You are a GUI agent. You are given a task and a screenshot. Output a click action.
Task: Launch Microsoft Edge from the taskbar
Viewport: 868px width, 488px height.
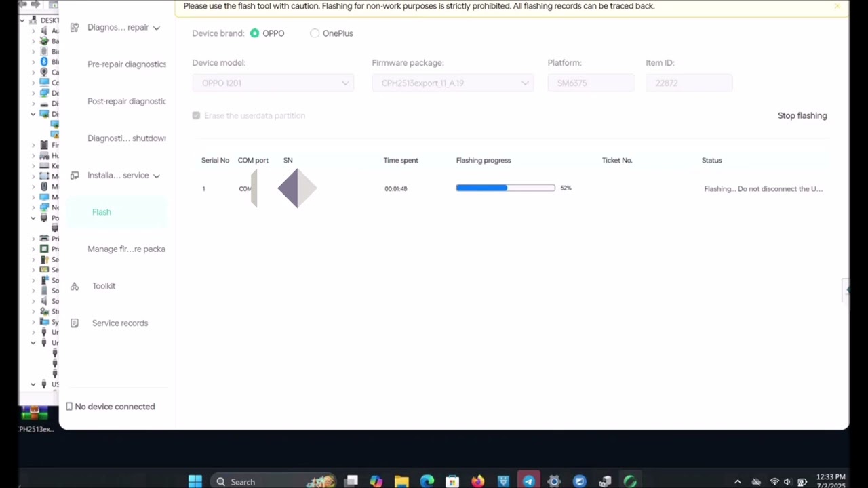pos(427,481)
